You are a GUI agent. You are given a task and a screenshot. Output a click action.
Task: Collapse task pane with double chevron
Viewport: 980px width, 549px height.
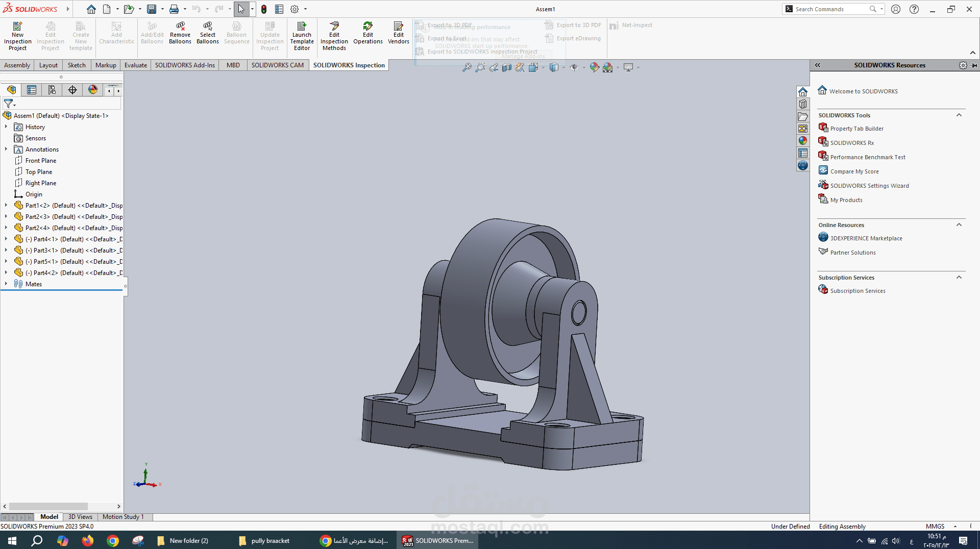(817, 65)
